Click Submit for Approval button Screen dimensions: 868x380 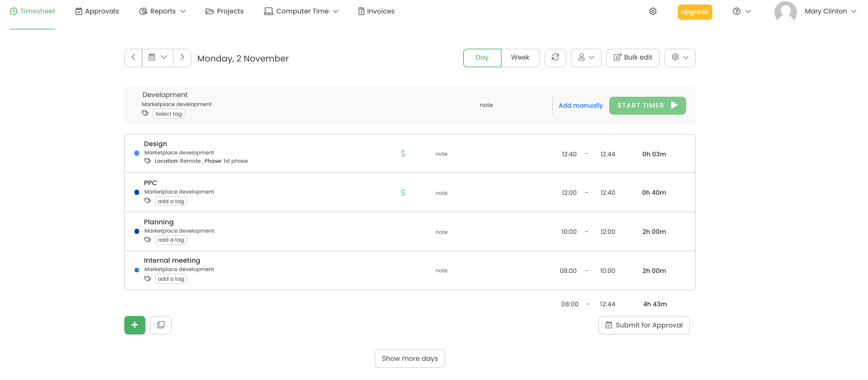[x=644, y=325]
